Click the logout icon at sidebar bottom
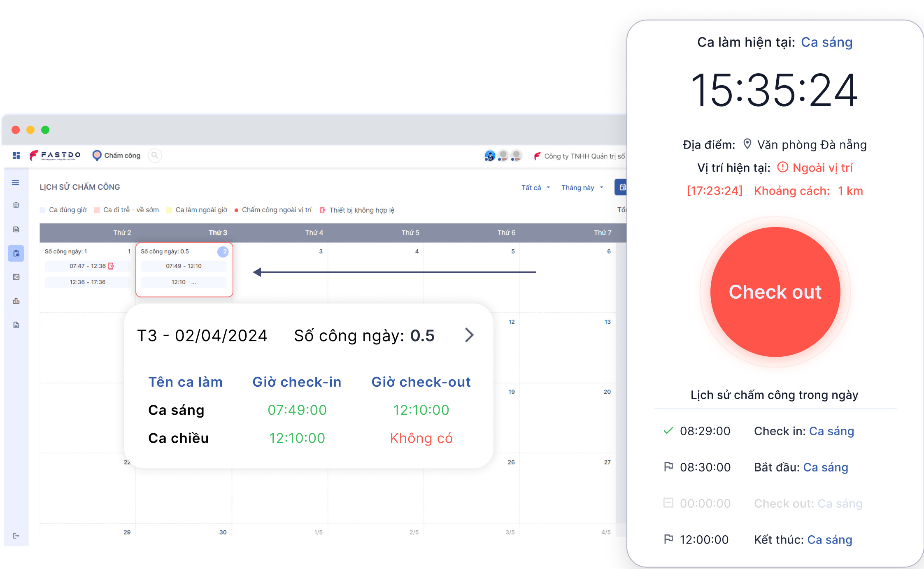924x569 pixels. [16, 535]
